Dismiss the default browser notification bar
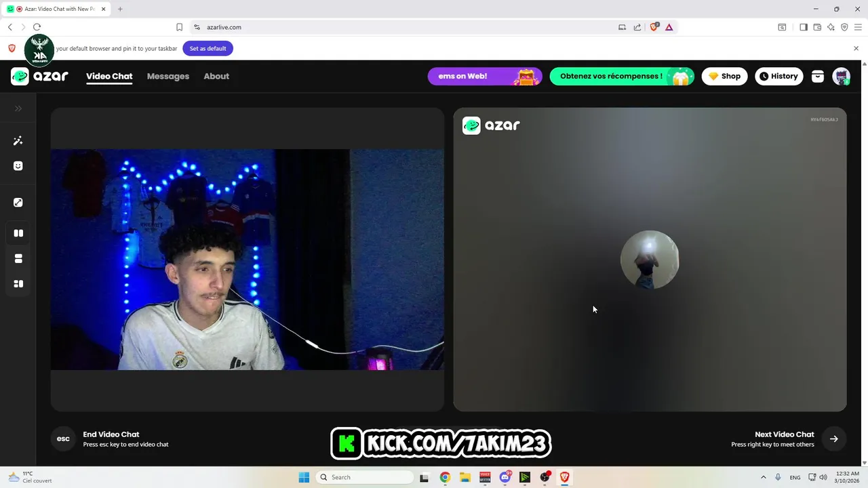 [856, 48]
